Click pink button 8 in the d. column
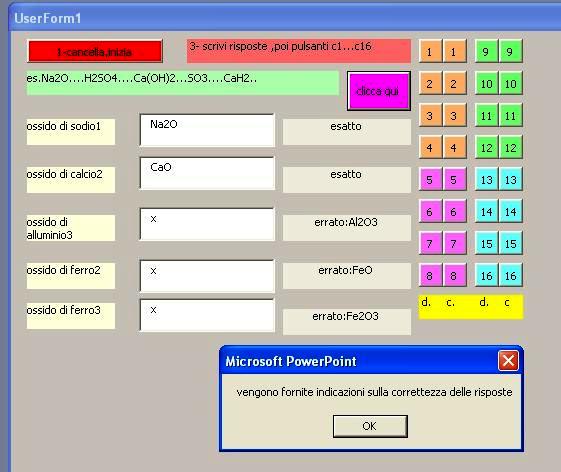Image resolution: width=561 pixels, height=472 pixels. [430, 275]
